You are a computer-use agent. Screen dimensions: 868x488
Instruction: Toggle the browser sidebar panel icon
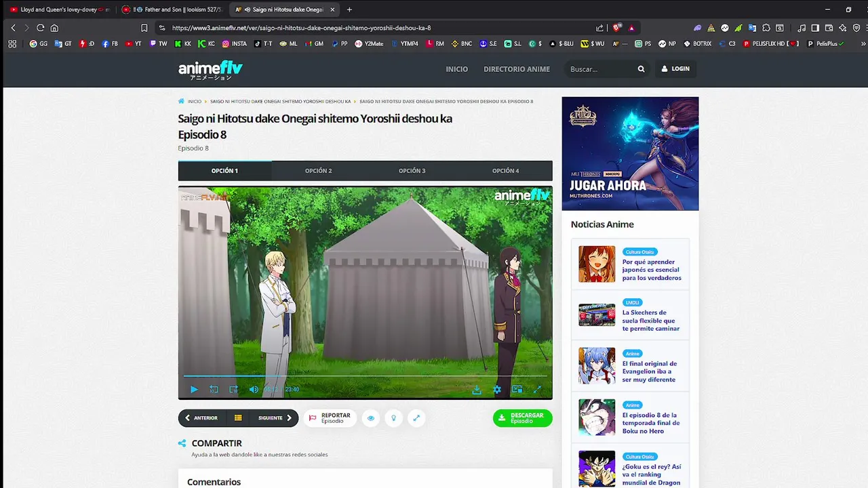(x=815, y=28)
